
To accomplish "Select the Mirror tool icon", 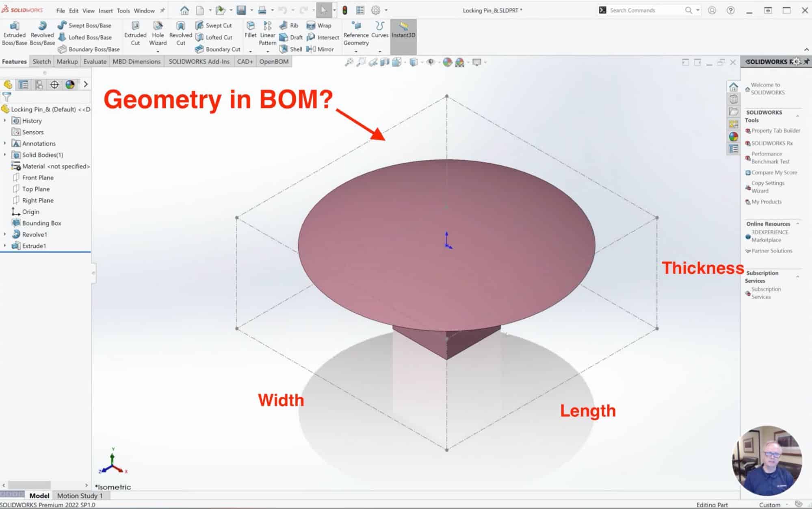I will pos(310,49).
